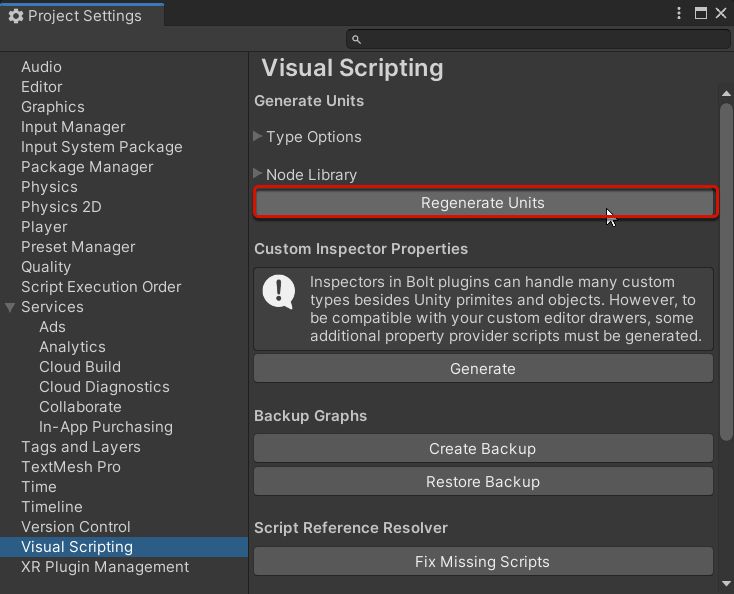
Task: Select Input System Package settings
Action: click(x=102, y=147)
